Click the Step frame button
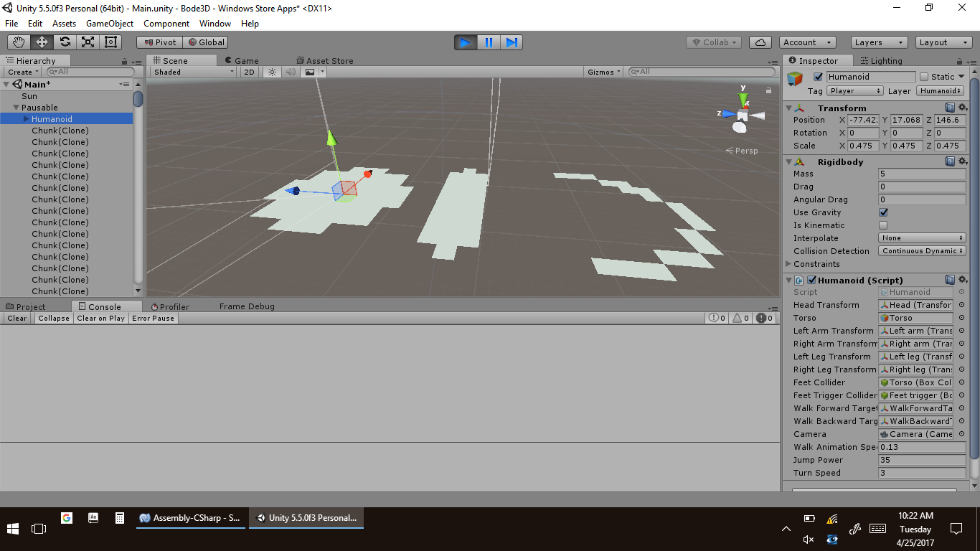980x551 pixels. pos(512,42)
